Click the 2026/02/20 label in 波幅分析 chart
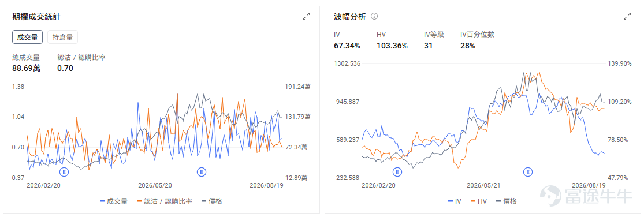The height and width of the screenshot is (217, 644). [x=378, y=185]
